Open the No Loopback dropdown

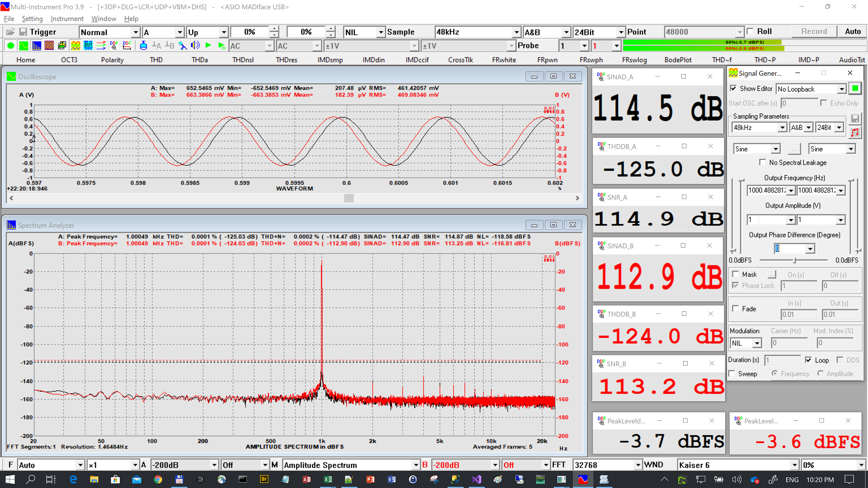tap(842, 89)
